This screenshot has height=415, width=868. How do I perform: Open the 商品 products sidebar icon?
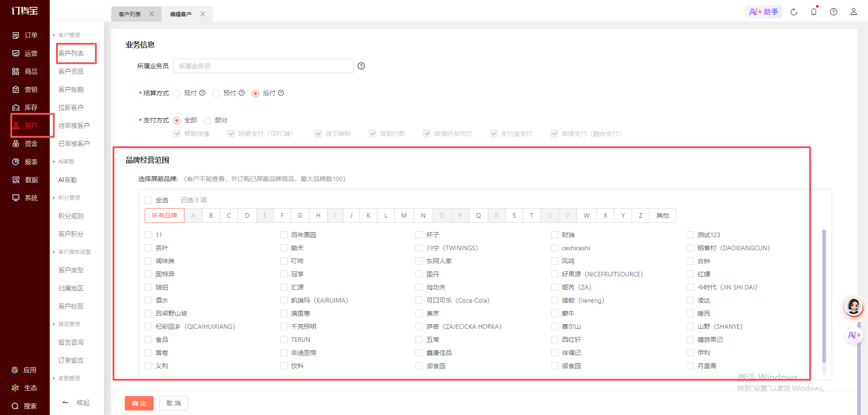coord(16,71)
